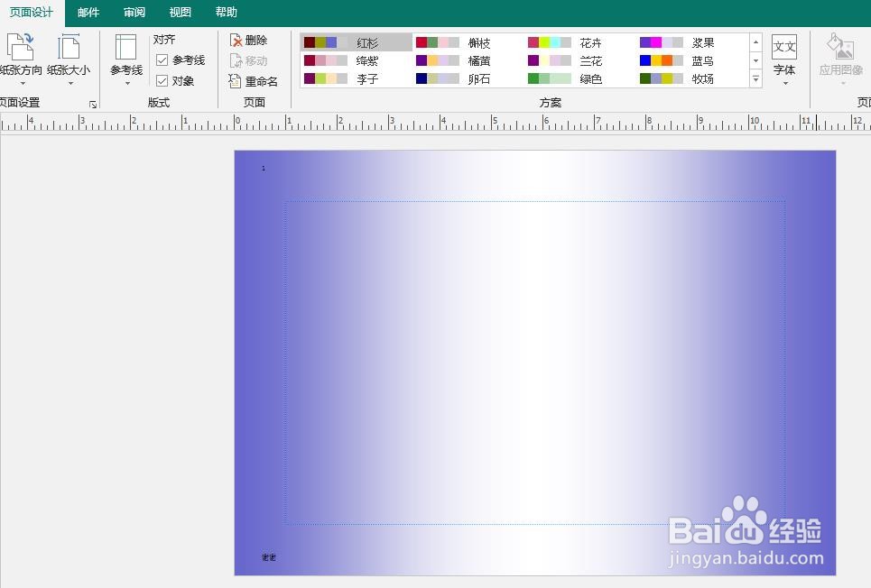Screen dimensions: 871x588
Task: Select the 浆果 color scheme
Action: point(692,42)
